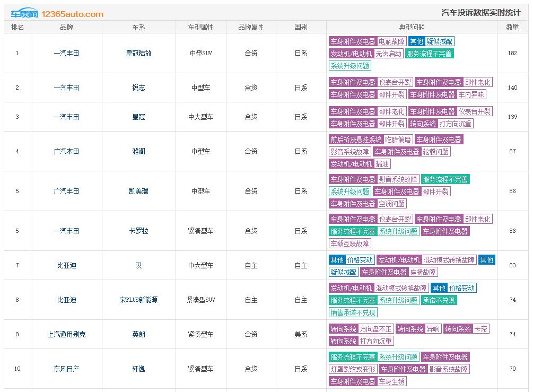Select the 无法启动 issue tag
Image resolution: width=533 pixels, height=392 pixels.
(x=389, y=54)
